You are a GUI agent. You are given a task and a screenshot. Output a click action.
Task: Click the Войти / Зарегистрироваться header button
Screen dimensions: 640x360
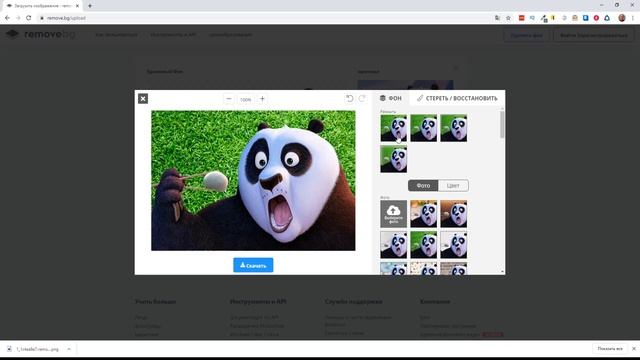593,36
